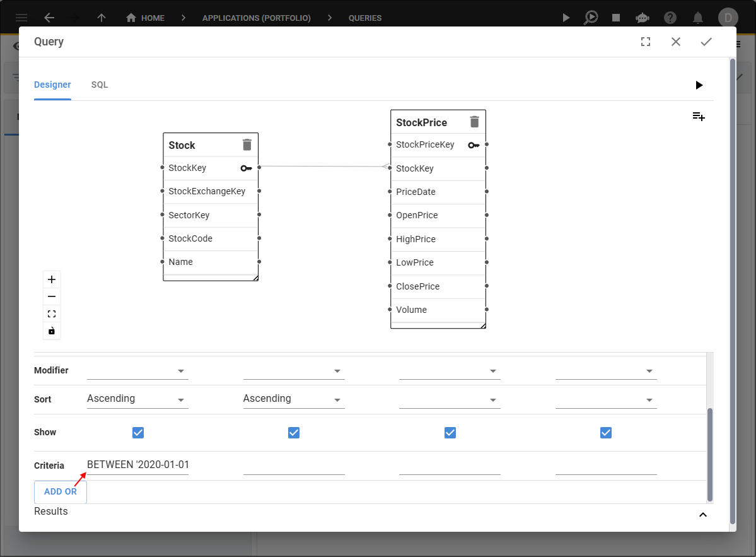Go back with the left arrow icon
The image size is (756, 557).
point(49,18)
